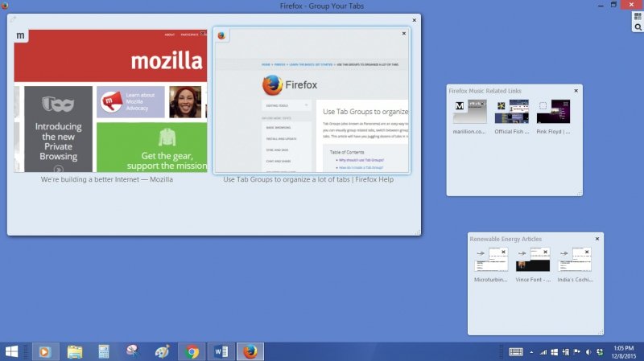
Task: Close the Vince Font tab thumbnail
Action: (546, 252)
